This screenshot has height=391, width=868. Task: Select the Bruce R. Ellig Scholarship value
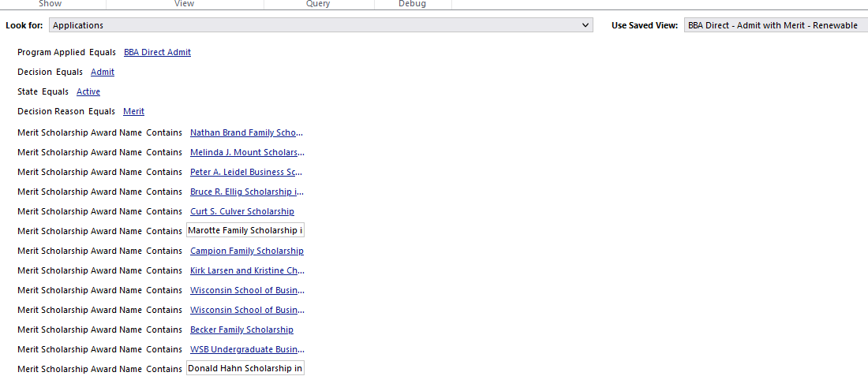coord(246,192)
